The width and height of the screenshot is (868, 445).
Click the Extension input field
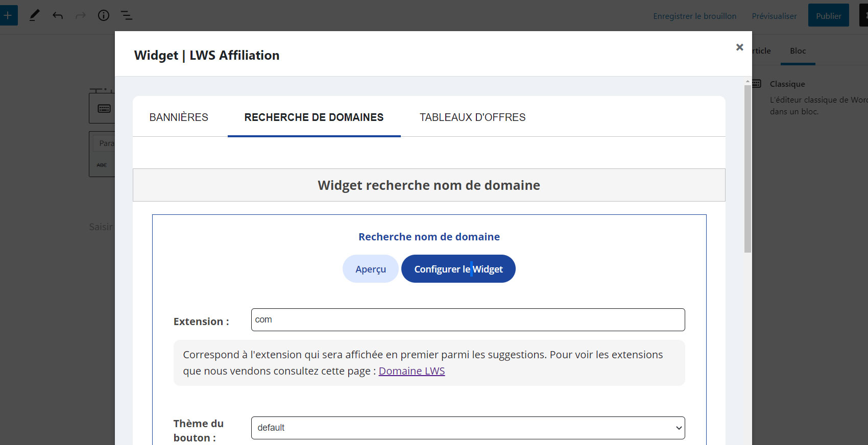pyautogui.click(x=468, y=319)
